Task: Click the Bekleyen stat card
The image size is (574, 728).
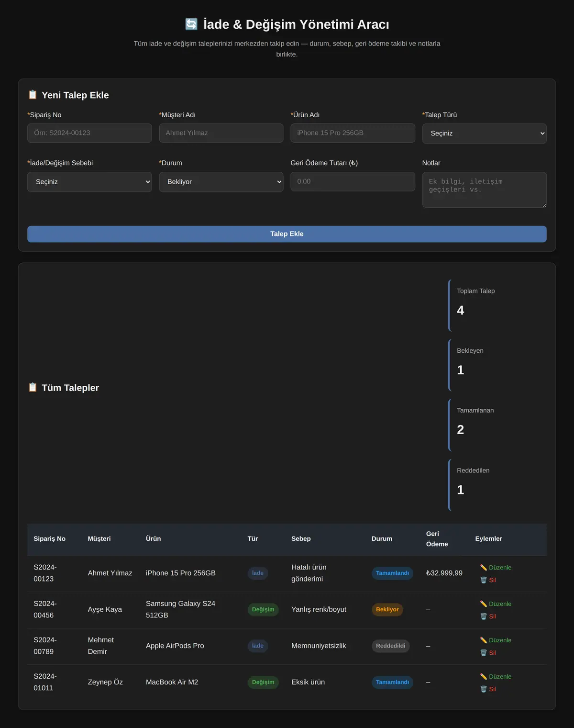Action: point(497,365)
